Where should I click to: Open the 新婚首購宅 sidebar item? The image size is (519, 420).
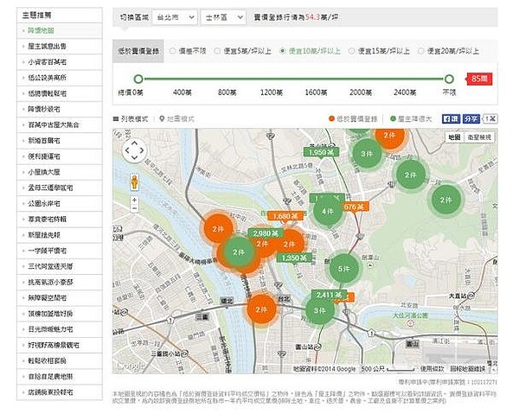pos(44,141)
